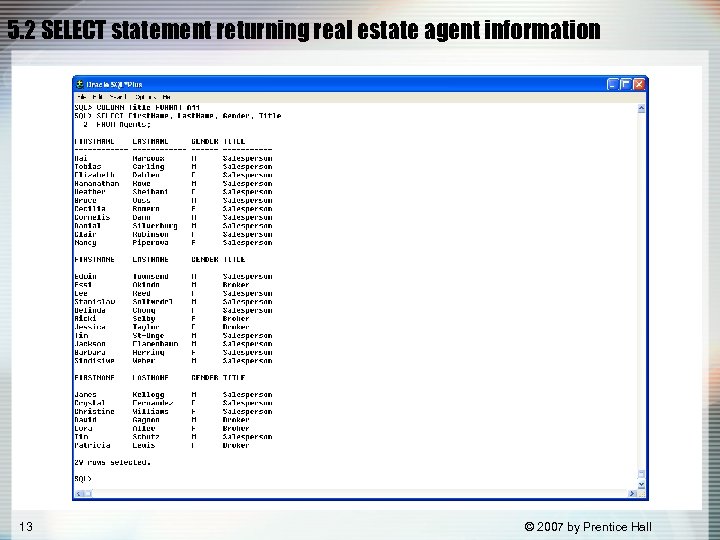Click the first FIRSTNAME column header

tap(94, 141)
